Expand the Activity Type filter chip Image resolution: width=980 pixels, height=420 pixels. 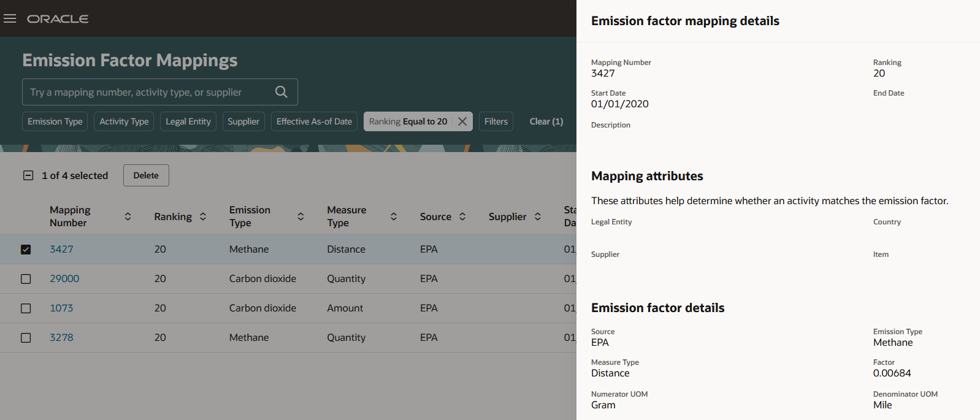click(124, 121)
